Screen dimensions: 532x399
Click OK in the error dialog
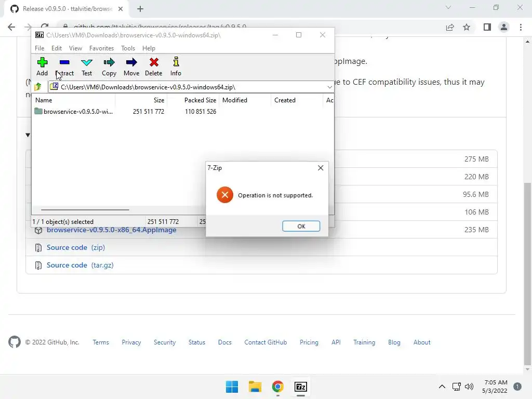coord(301,227)
